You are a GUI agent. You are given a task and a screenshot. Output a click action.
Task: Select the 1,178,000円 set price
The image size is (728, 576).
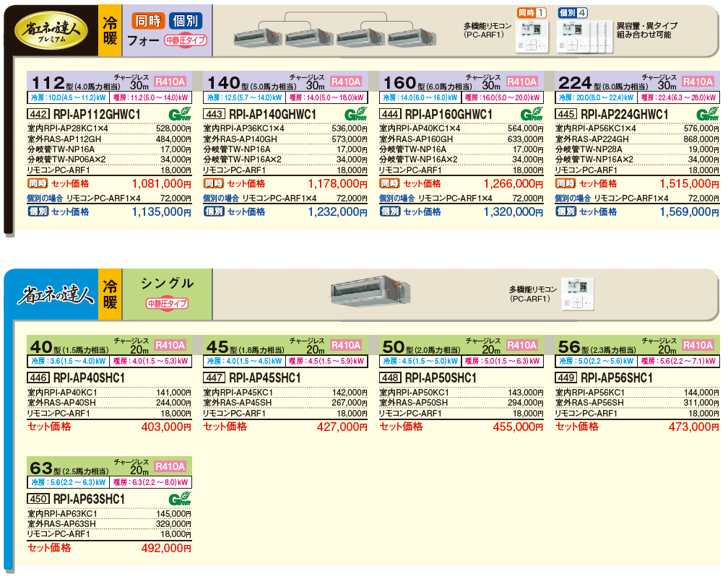click(337, 184)
